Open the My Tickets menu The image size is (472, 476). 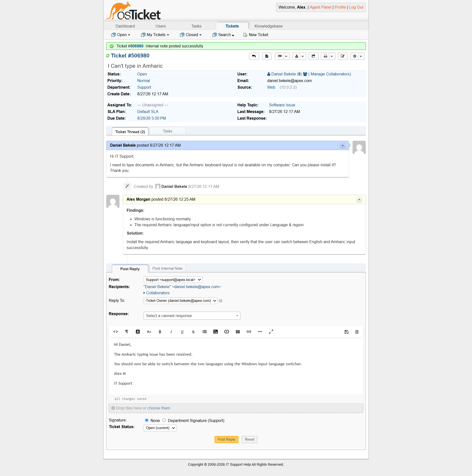(x=155, y=35)
